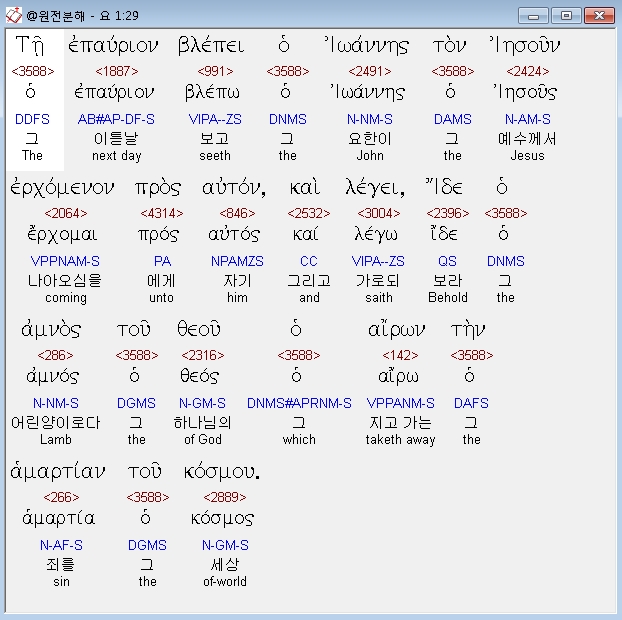The height and width of the screenshot is (620, 622).
Task: Click the parsing code CC
Action: pos(309,261)
